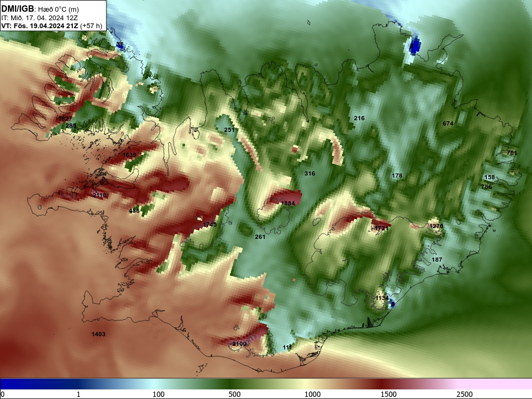
Task: Click the map value 436
Action: pyautogui.click(x=135, y=211)
